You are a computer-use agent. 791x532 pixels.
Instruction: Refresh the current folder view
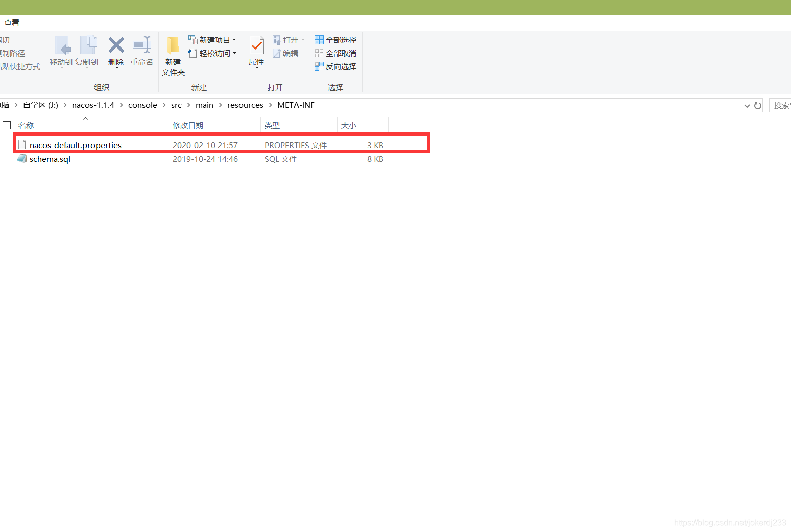coord(758,106)
